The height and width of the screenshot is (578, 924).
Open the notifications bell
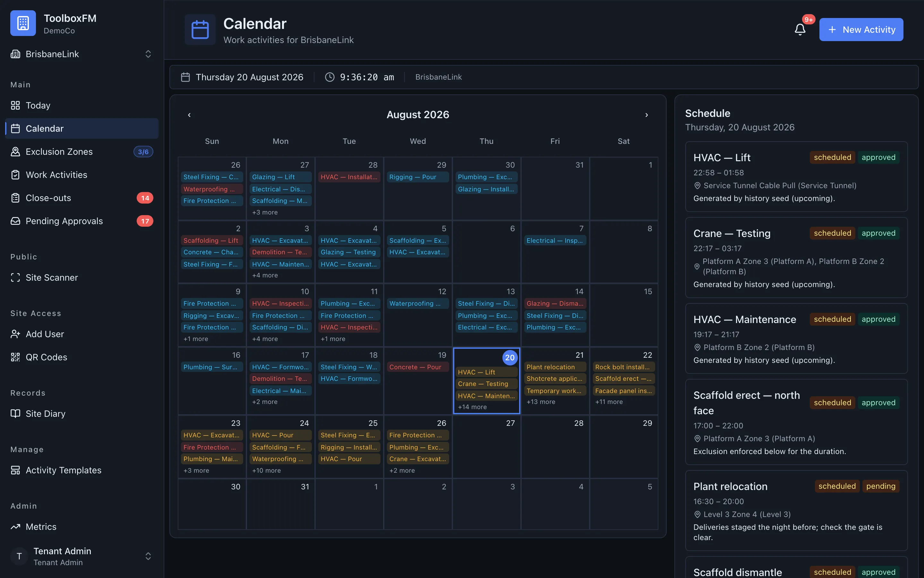[800, 30]
